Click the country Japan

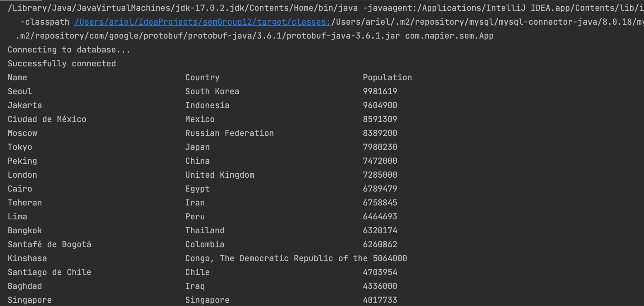pos(197,147)
